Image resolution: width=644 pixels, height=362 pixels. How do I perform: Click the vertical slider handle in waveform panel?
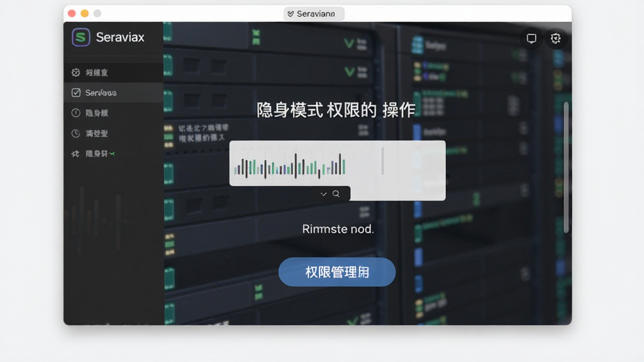click(382, 162)
